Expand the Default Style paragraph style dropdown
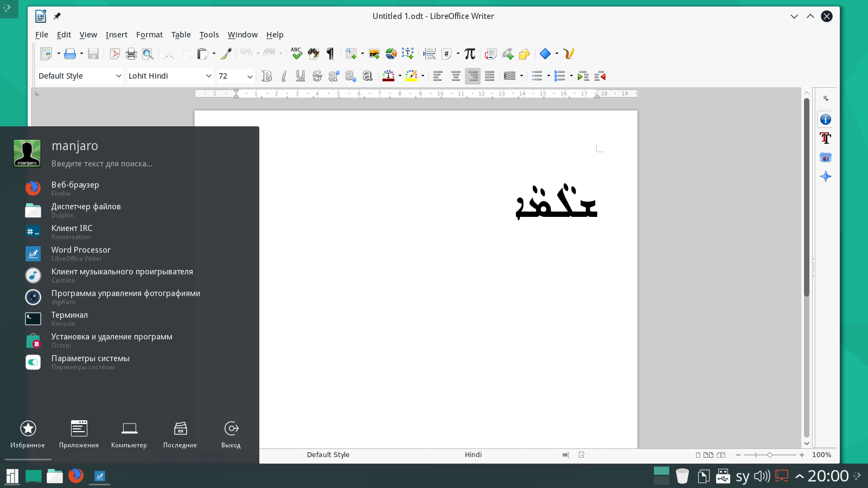Screen dimensions: 868x488 118,76
